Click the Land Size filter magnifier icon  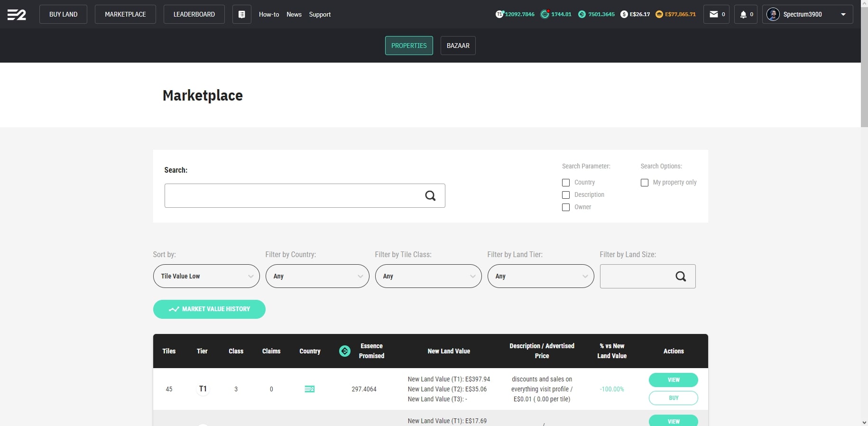point(681,276)
